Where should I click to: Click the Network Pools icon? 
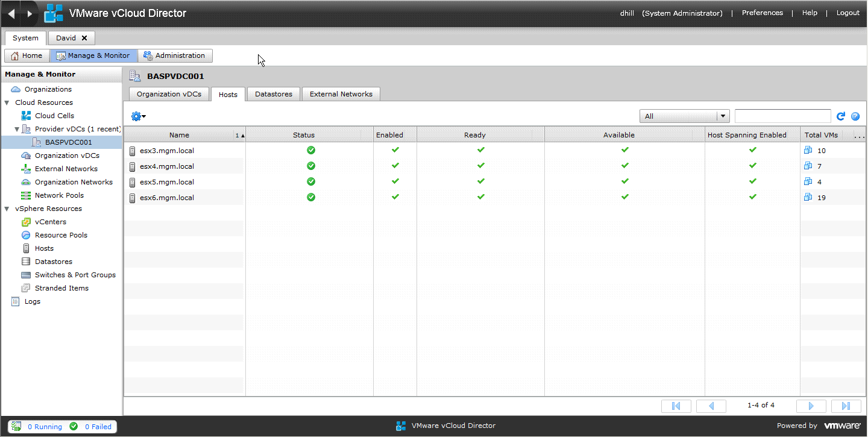pos(26,195)
